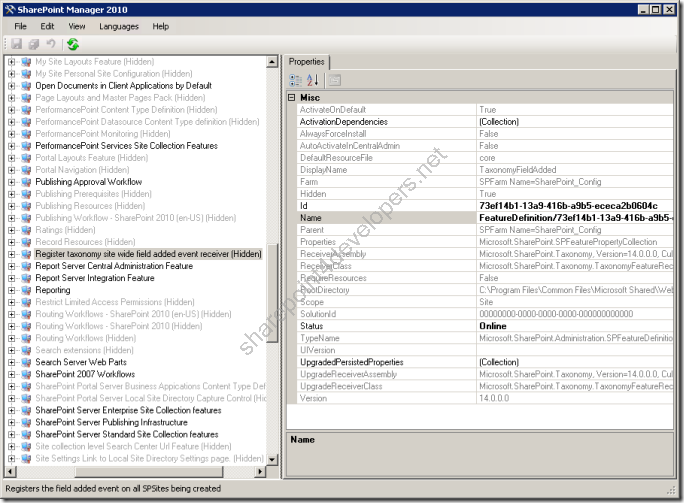This screenshot has width=684, height=503.
Task: Click the Name property FeatureDefinition value
Action: pos(575,218)
